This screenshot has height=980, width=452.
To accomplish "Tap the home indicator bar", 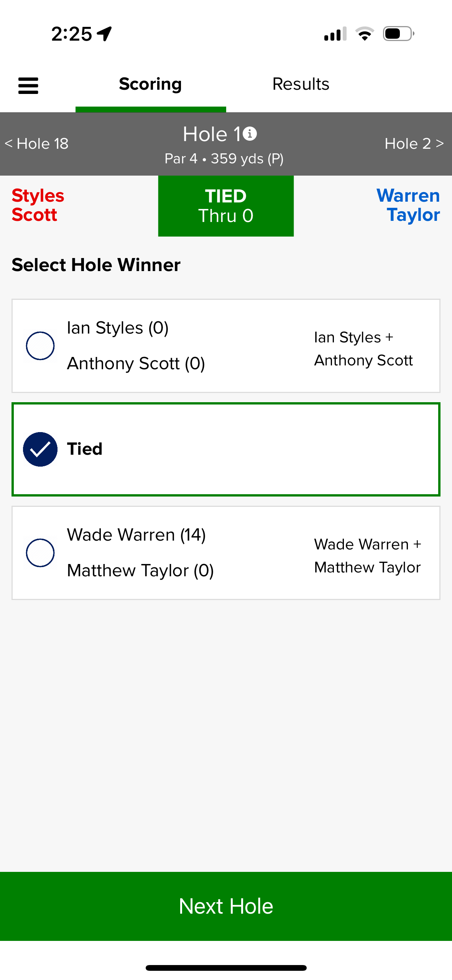I will 226,968.
